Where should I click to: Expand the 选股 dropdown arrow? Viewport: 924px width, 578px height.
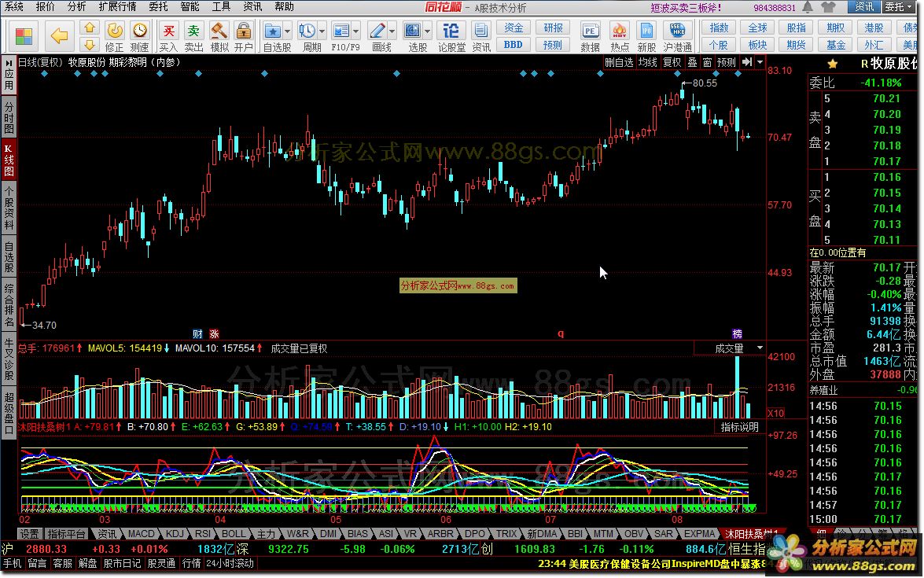coord(427,31)
